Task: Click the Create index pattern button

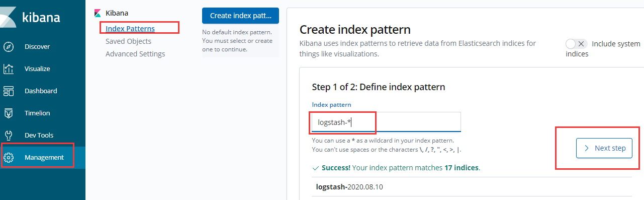Action: pyautogui.click(x=240, y=16)
